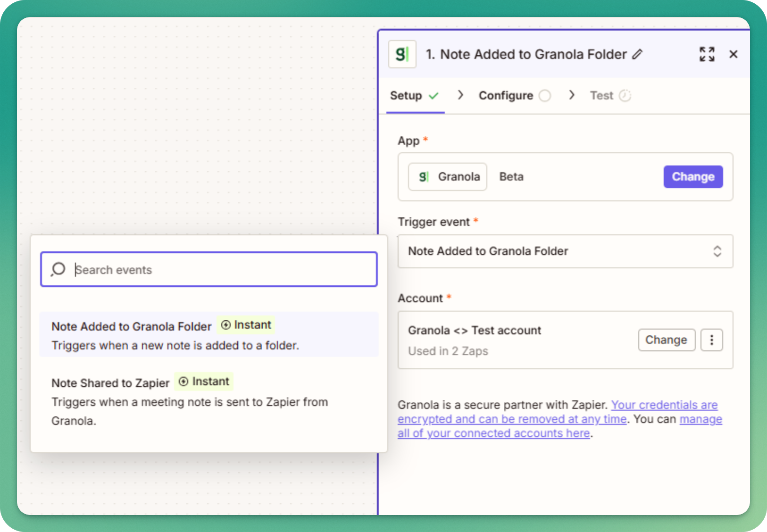Click the magnifier icon in the events search
The image size is (767, 532).
tap(58, 269)
